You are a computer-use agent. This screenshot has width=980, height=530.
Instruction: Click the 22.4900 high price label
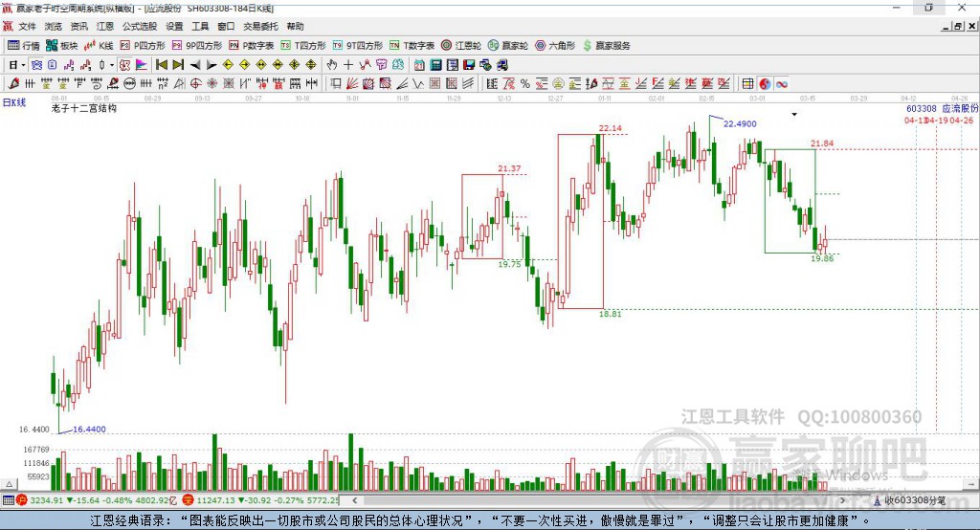pyautogui.click(x=740, y=123)
